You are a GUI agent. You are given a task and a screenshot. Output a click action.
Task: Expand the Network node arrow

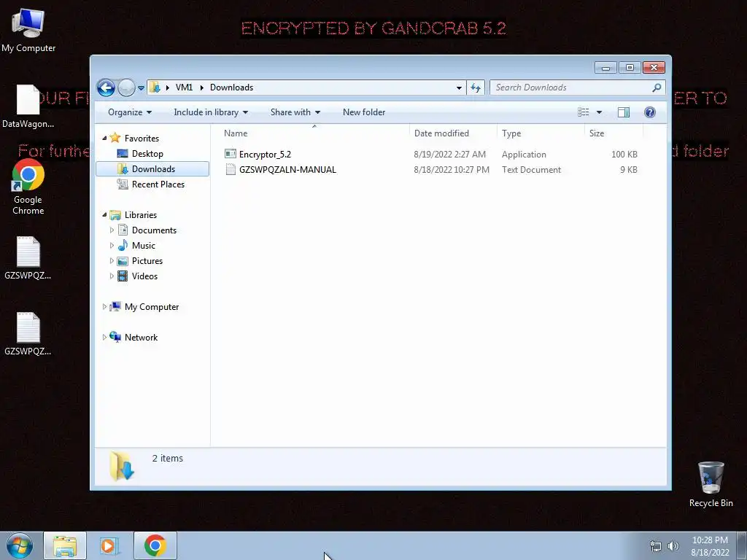tap(104, 338)
